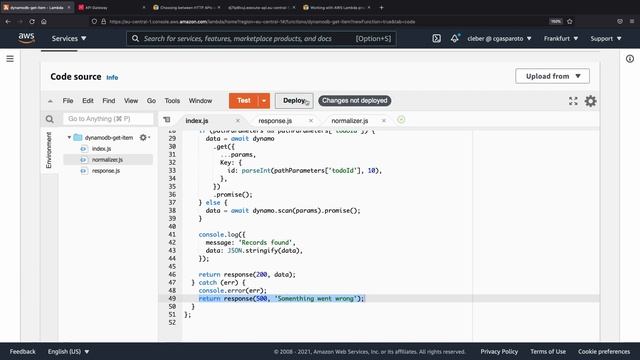Open AWS CloudShell icon
This screenshot has width=640, height=360.
pos(436,38)
